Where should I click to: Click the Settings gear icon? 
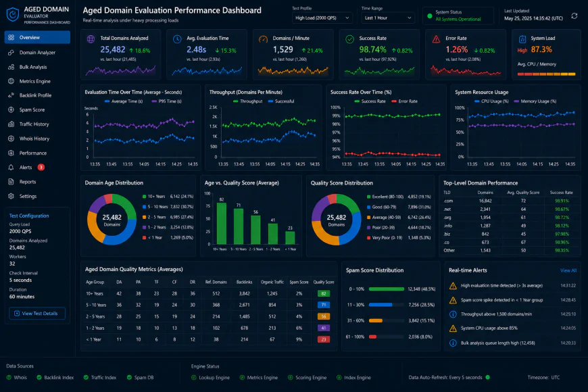(11, 196)
